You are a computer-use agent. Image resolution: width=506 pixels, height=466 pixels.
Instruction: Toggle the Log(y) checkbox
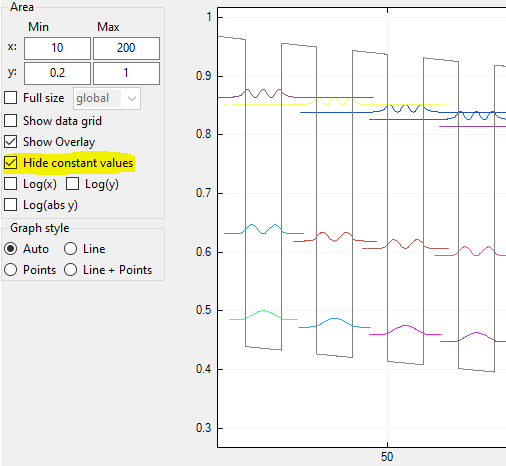coord(72,184)
